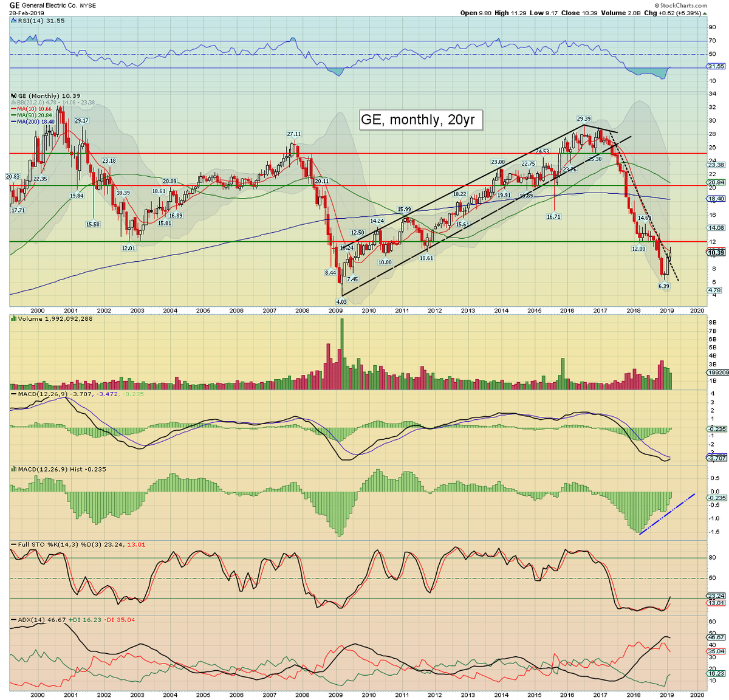Click the -3.707 MACD tag on right axis

click(x=717, y=458)
